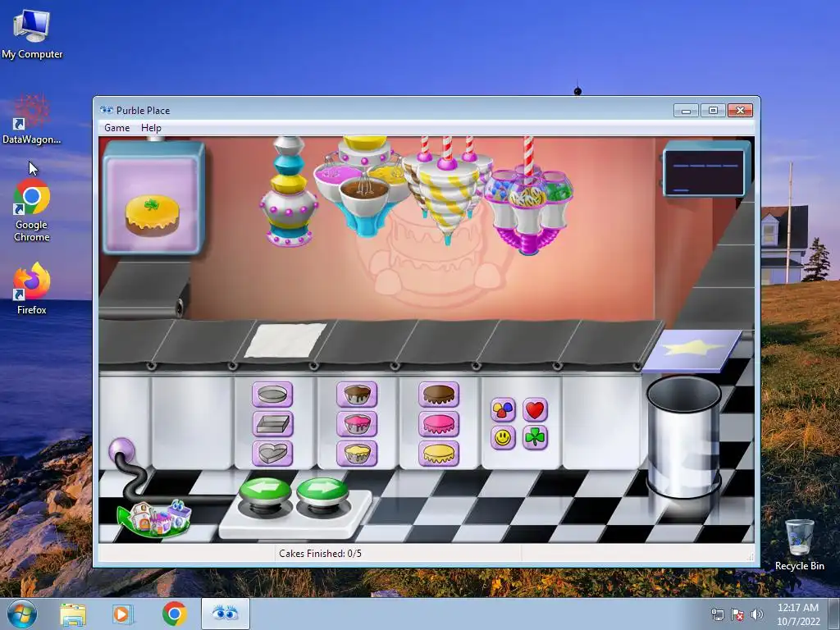This screenshot has height=630, width=840.
Task: Select the round cake pan button
Action: click(x=272, y=395)
